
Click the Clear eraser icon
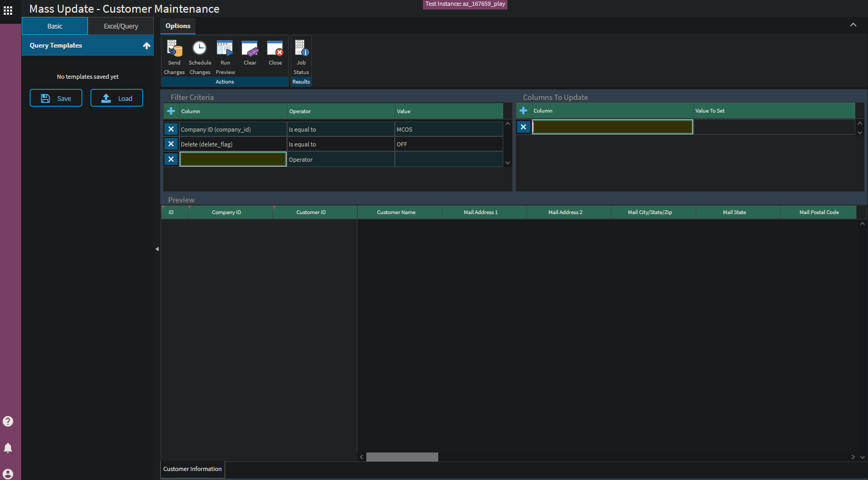[250, 50]
